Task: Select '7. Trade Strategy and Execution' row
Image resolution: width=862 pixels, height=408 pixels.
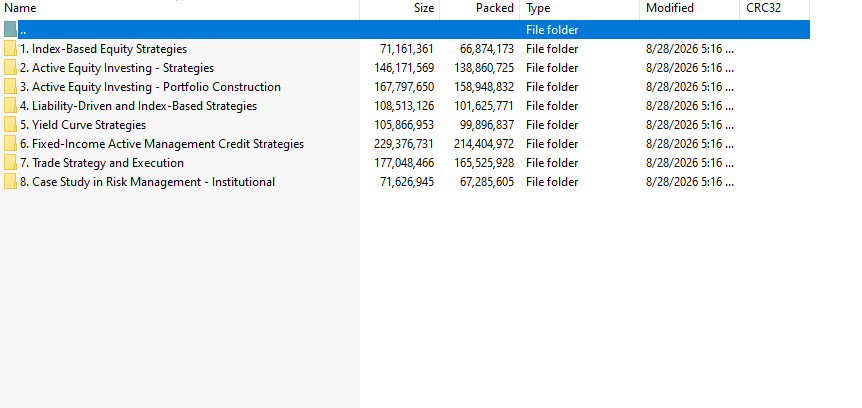Action: pyautogui.click(x=405, y=163)
